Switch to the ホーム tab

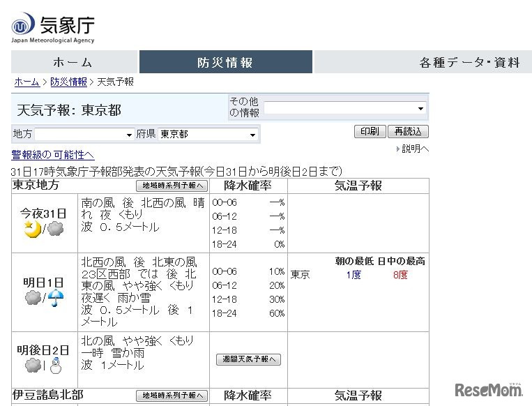pyautogui.click(x=73, y=62)
